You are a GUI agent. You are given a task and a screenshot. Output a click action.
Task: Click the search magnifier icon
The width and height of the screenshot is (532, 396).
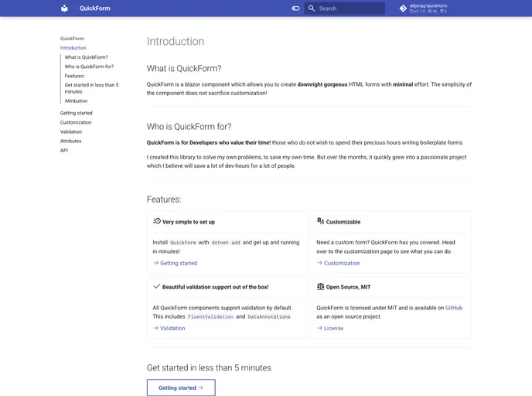pyautogui.click(x=312, y=9)
